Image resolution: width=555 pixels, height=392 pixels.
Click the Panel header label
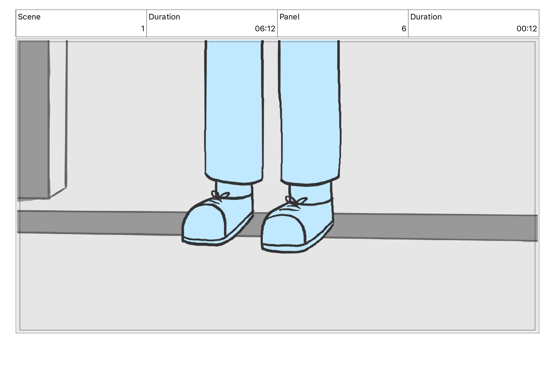(289, 17)
